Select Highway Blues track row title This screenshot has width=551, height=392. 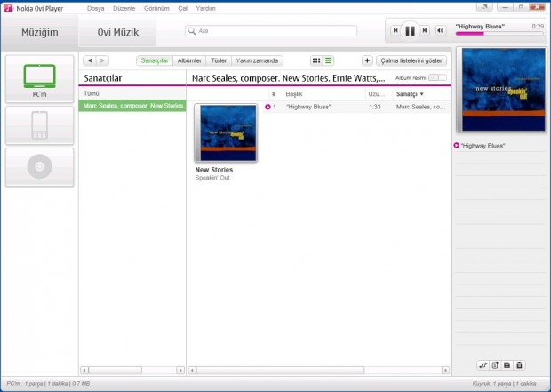[x=308, y=107]
